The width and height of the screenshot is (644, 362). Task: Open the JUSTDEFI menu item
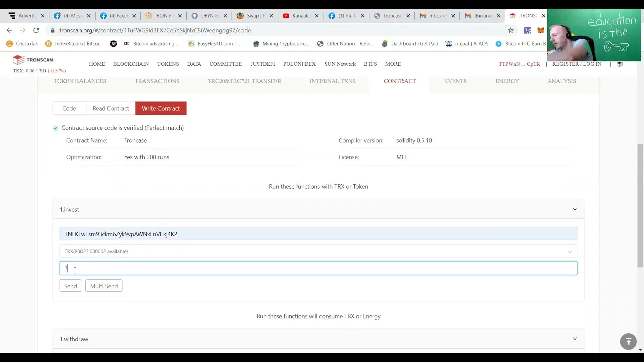point(262,64)
